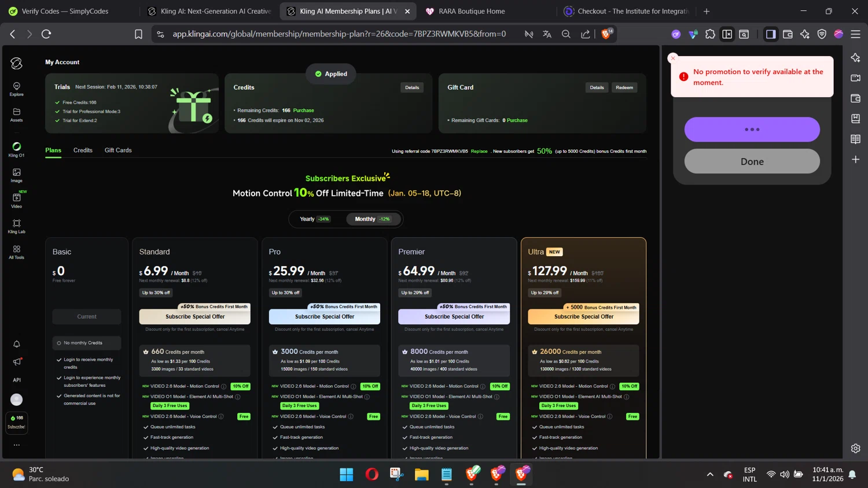Click browser back arrow

(x=13, y=34)
